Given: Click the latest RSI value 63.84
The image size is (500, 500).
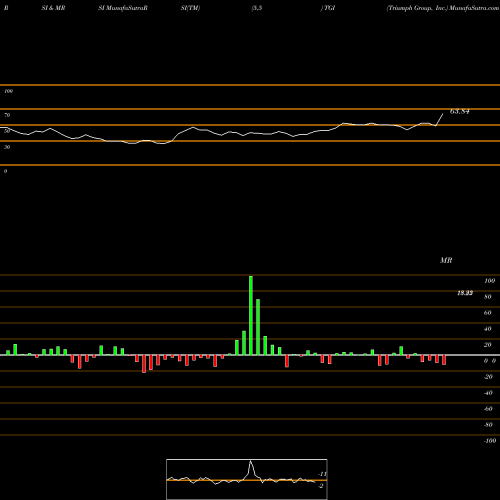Looking at the screenshot, I should click(x=460, y=111).
